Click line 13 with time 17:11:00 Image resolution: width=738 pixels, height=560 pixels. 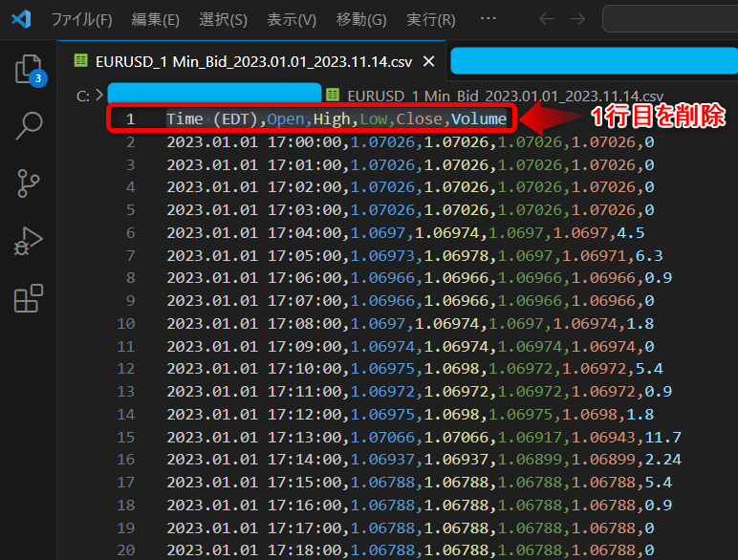[419, 392]
